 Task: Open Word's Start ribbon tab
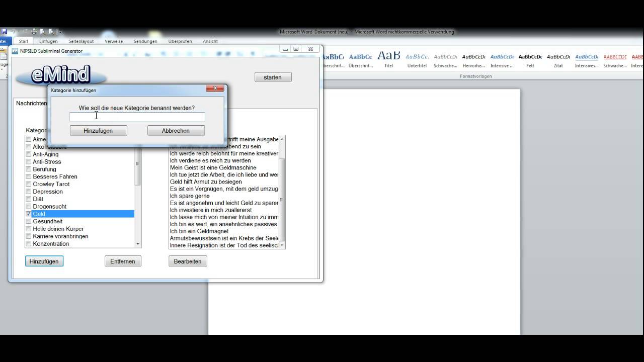[23, 41]
